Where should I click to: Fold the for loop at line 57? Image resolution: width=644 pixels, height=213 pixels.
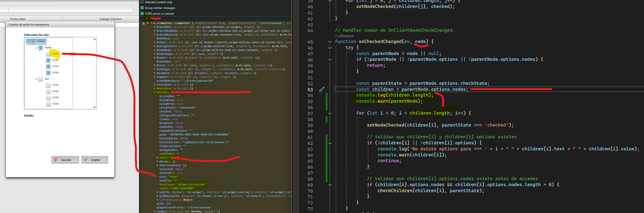(330, 113)
